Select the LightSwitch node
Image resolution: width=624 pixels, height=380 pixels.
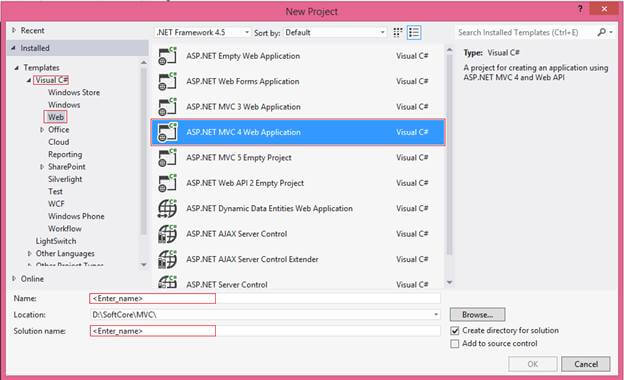coord(56,241)
